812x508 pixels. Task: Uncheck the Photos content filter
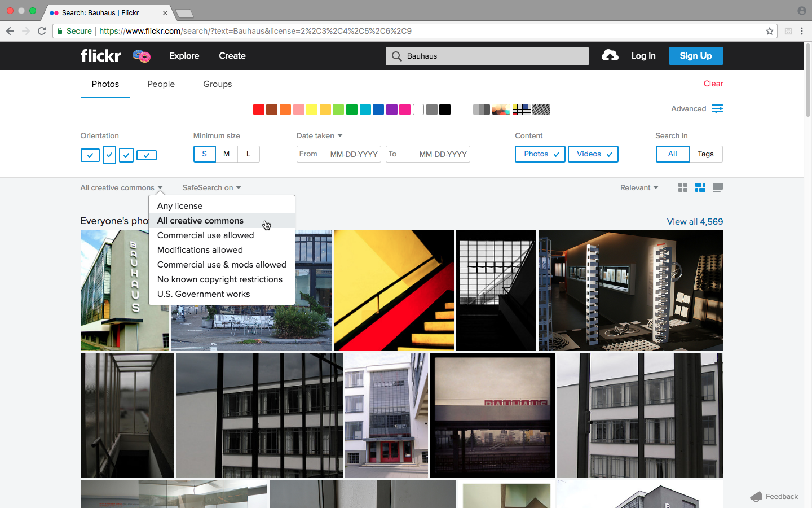point(540,154)
